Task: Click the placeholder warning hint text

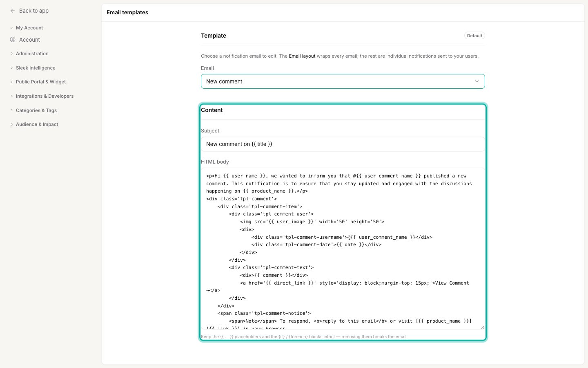Action: 304,337
